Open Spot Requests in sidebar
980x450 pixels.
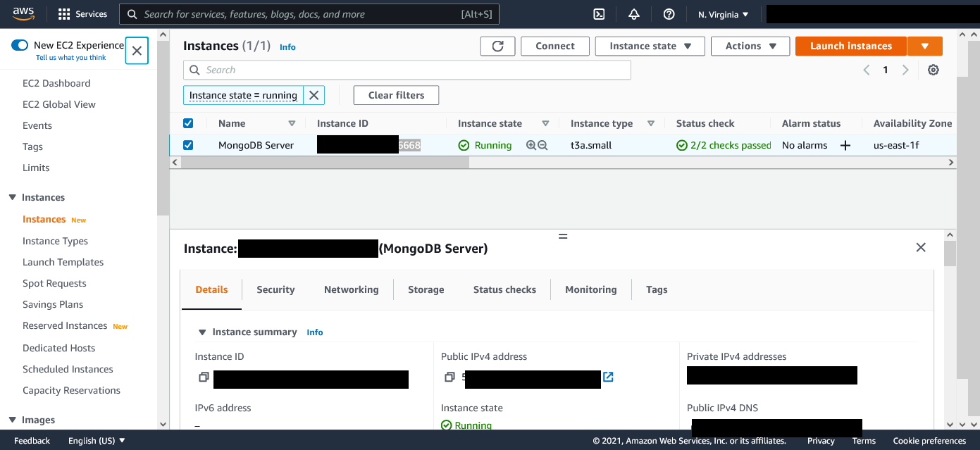click(x=54, y=283)
